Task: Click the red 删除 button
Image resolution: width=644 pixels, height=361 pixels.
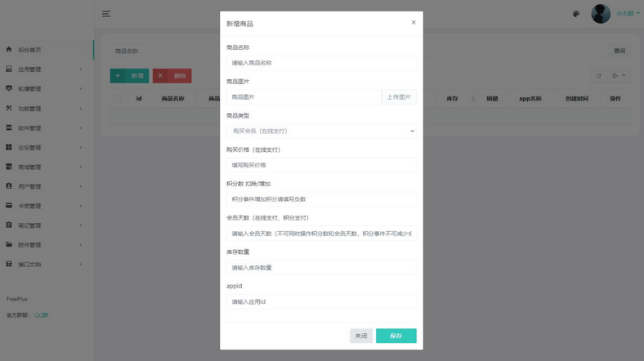Action: click(x=172, y=75)
